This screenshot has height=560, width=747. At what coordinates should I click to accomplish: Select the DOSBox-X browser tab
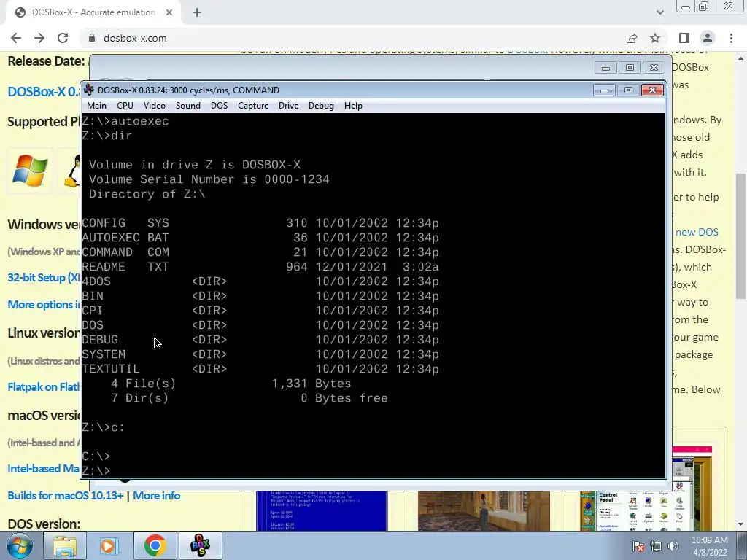[93, 12]
